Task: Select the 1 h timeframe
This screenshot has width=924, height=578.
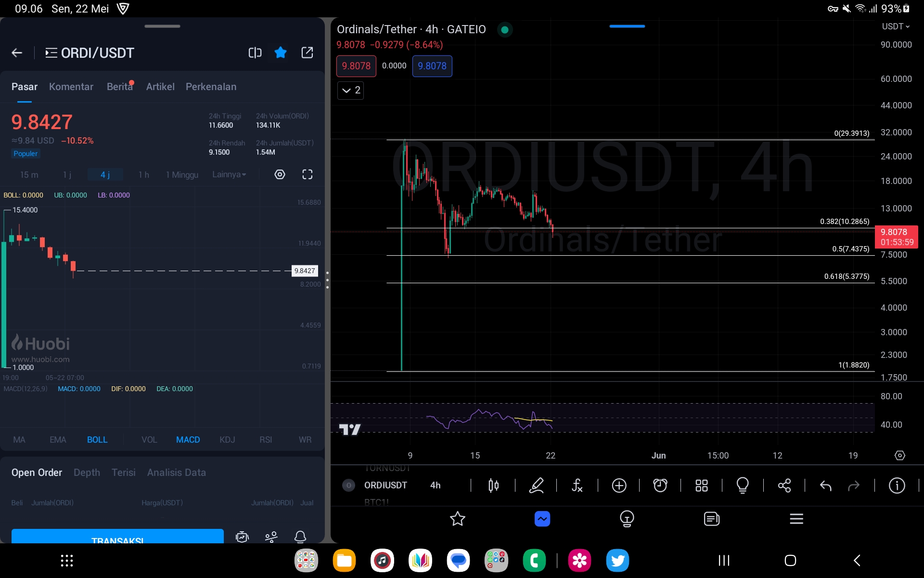Action: (143, 175)
